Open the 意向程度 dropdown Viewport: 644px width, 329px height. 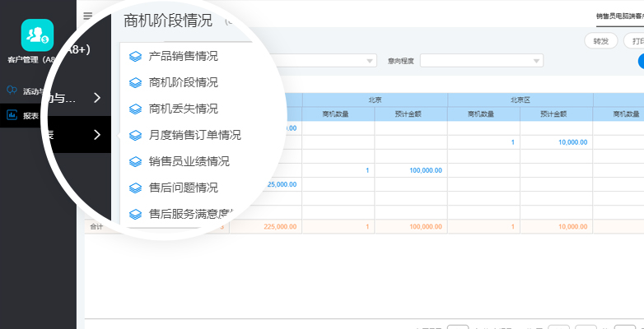click(482, 61)
